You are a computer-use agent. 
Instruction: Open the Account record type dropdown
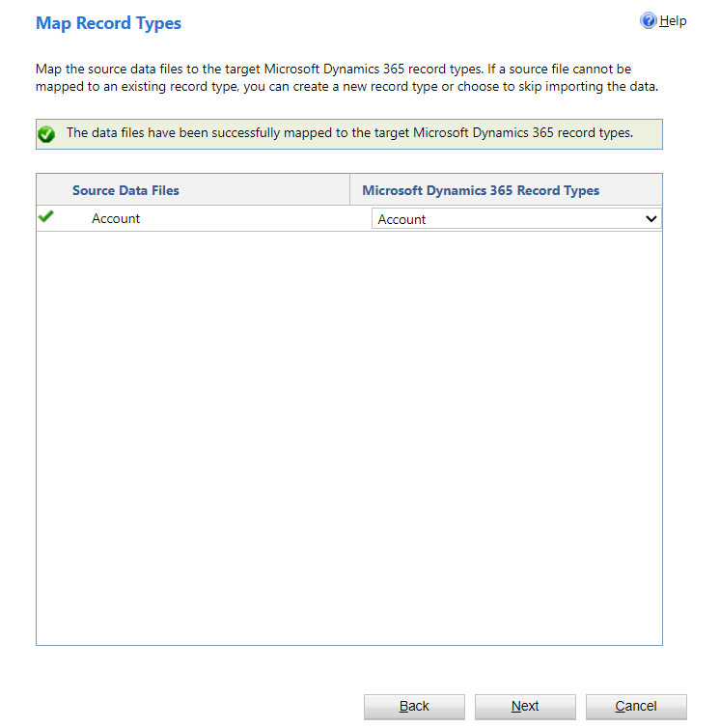pyautogui.click(x=516, y=218)
